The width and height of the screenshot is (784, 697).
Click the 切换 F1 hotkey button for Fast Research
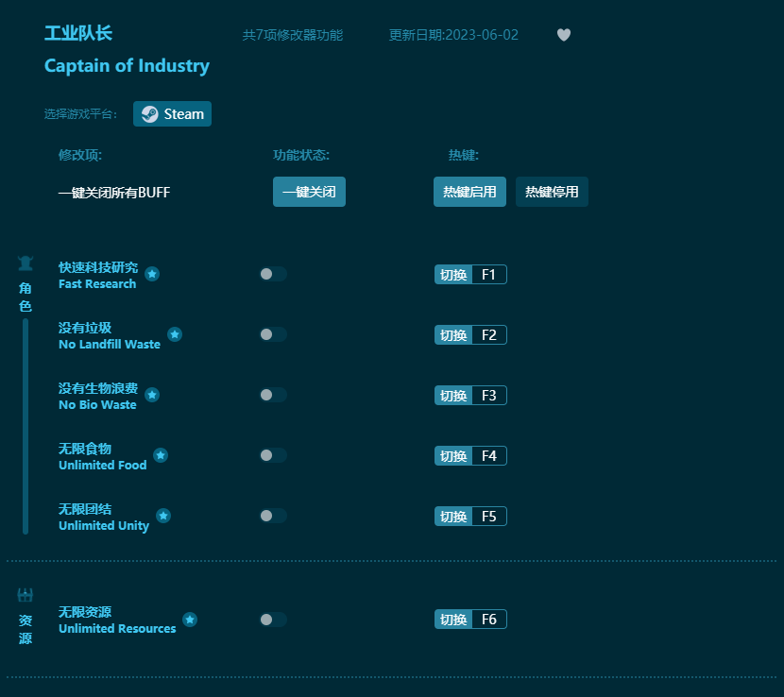pyautogui.click(x=470, y=274)
